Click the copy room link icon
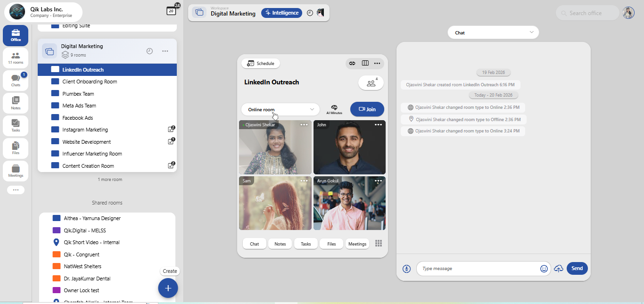644x304 pixels. tap(352, 63)
